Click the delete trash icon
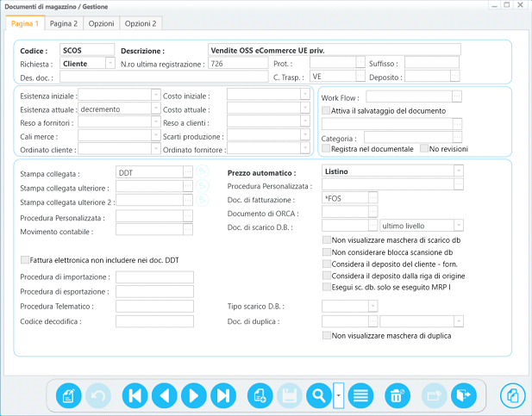Image resolution: width=532 pixels, height=416 pixels. coord(397,395)
